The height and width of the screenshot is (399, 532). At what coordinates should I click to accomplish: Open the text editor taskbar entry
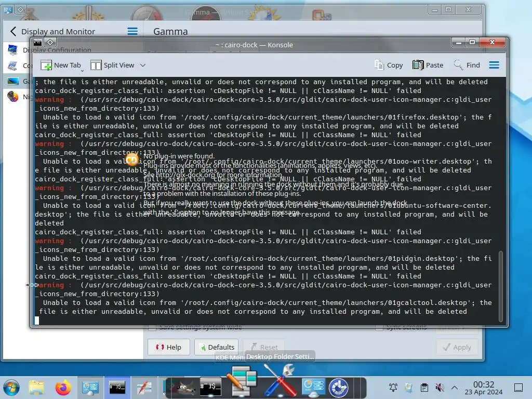click(144, 388)
